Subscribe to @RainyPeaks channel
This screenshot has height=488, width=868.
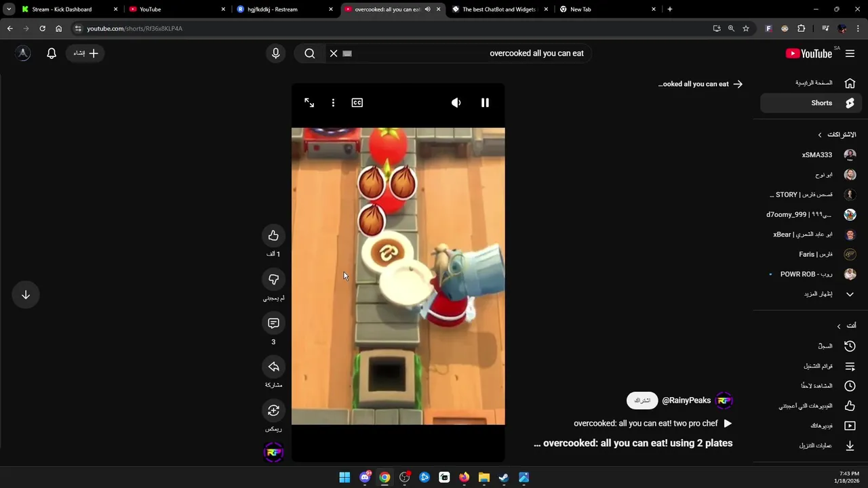(x=642, y=401)
